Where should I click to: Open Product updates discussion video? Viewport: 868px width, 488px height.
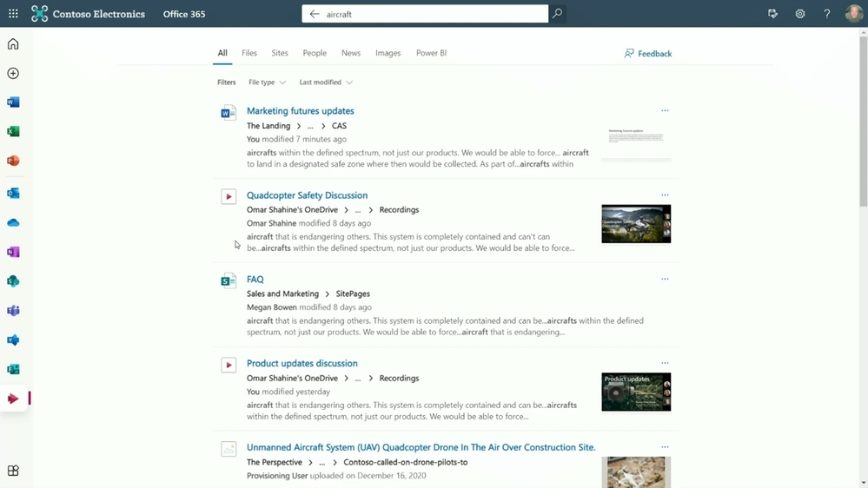(x=302, y=364)
